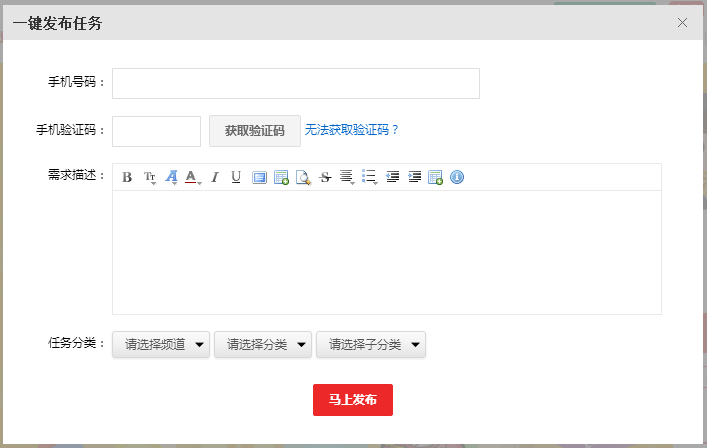The image size is (707, 448).
Task: Click inside the 需求描述 text area
Action: 386,252
